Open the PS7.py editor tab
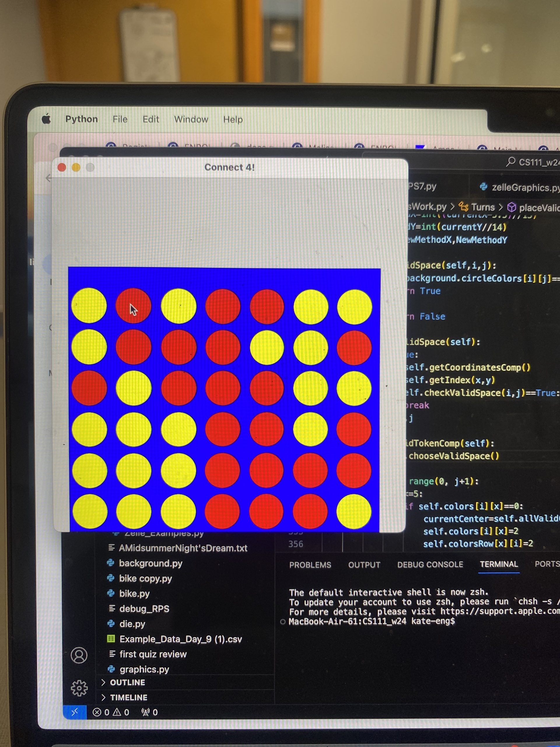 pos(422,186)
